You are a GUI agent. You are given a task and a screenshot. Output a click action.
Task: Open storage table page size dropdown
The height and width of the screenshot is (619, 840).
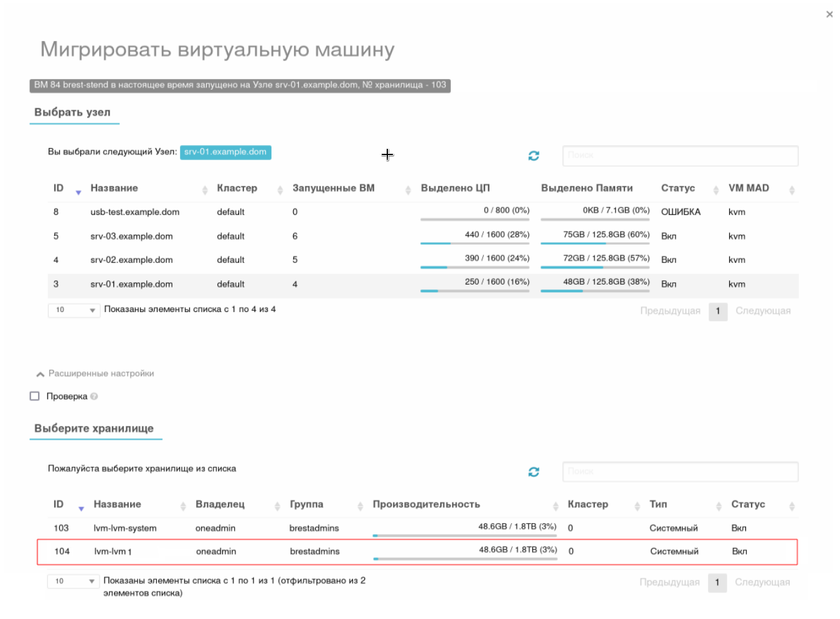[73, 582]
